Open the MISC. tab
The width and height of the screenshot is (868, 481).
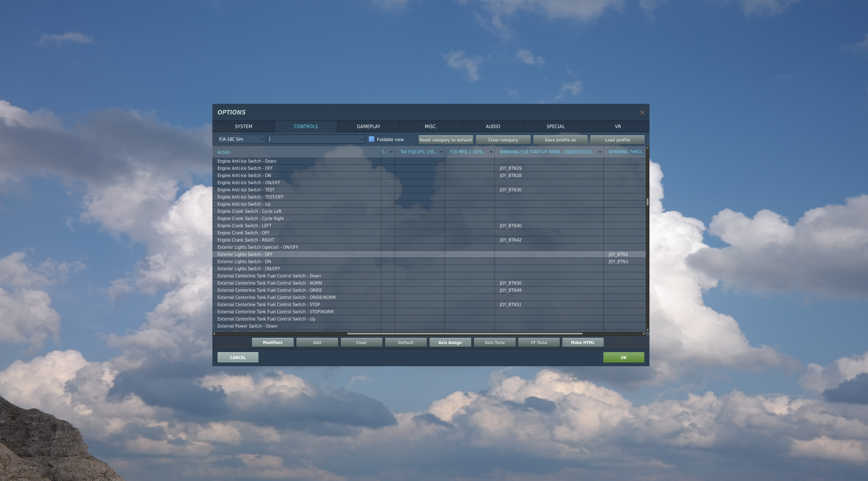click(431, 126)
